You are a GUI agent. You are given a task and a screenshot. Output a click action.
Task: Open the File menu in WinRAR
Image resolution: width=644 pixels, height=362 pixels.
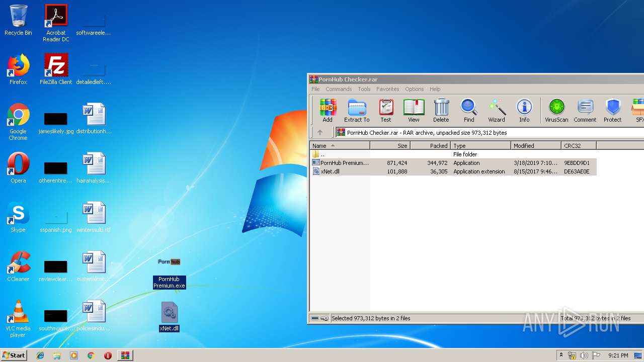(x=315, y=89)
